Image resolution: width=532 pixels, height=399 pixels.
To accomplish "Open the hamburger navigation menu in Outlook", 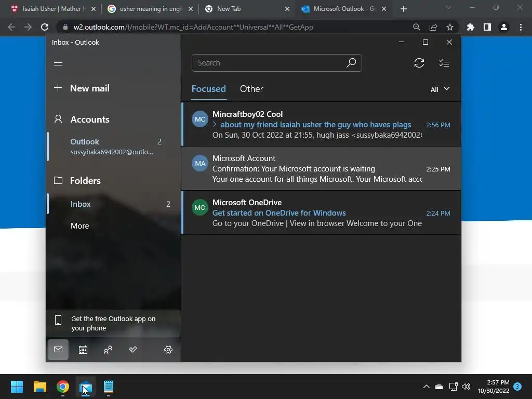I will 58,63.
